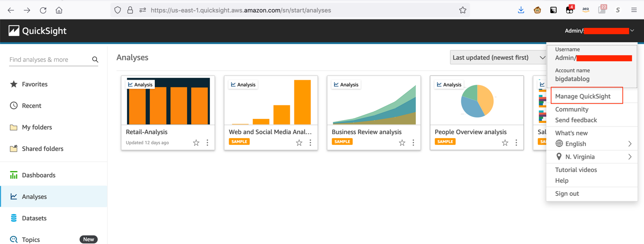644x244 pixels.
Task: Open the Business Review analysis title
Action: point(366,132)
